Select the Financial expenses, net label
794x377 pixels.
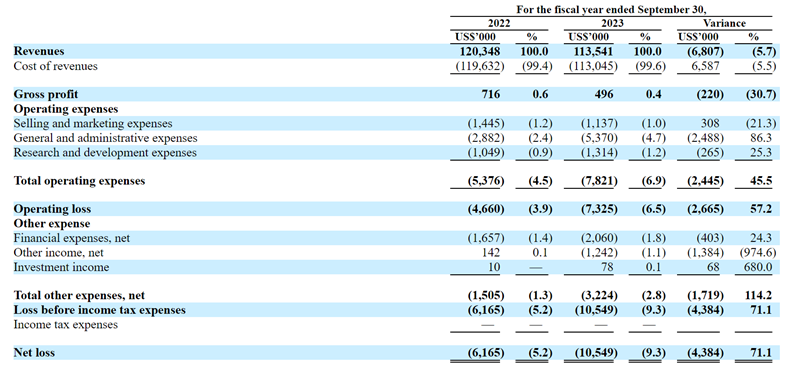tap(72, 238)
